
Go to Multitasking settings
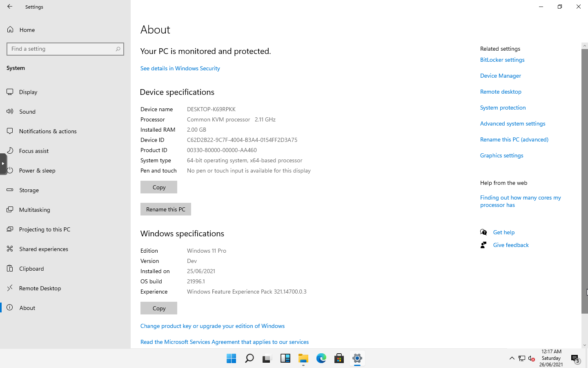[x=65, y=210]
